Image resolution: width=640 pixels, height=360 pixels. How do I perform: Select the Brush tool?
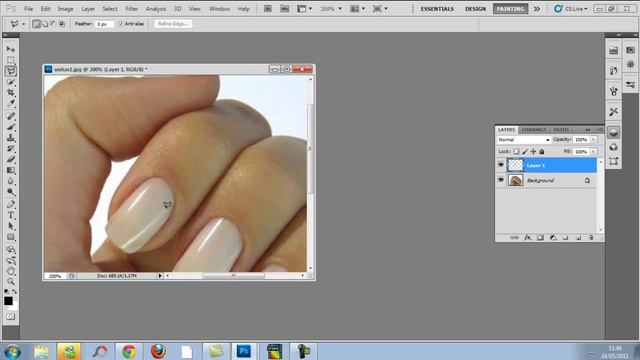click(x=11, y=127)
